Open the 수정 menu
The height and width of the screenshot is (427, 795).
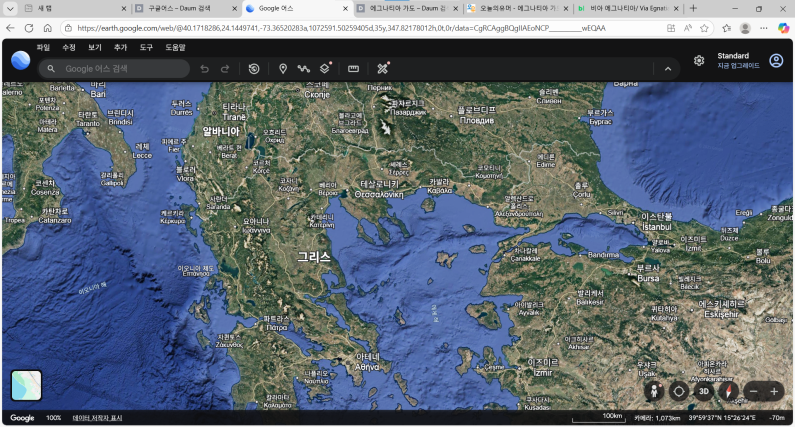69,47
